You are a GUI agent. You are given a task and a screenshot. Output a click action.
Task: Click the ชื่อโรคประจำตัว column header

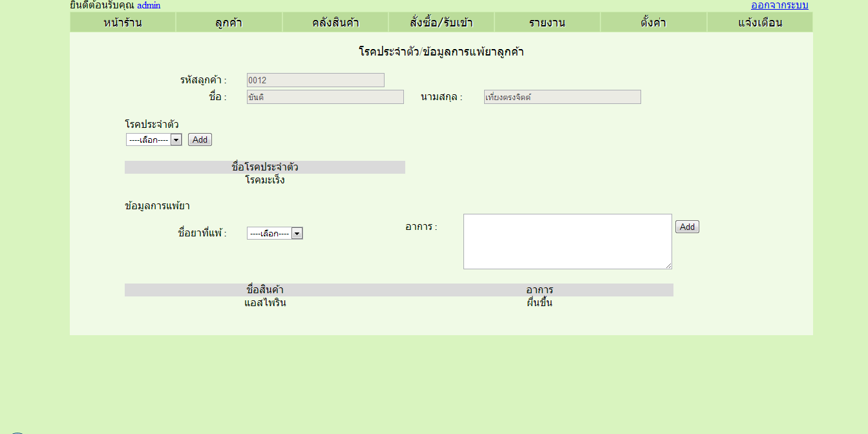[265, 167]
